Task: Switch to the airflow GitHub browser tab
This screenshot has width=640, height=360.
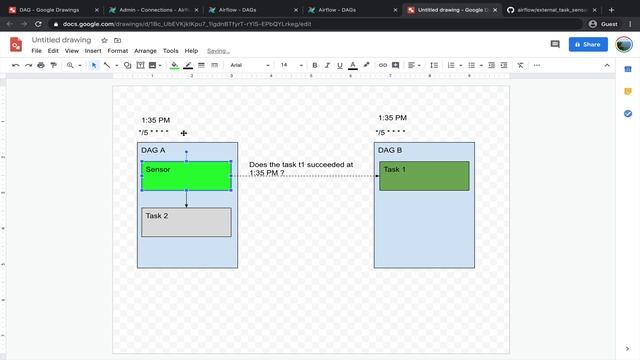Action: pyautogui.click(x=551, y=10)
